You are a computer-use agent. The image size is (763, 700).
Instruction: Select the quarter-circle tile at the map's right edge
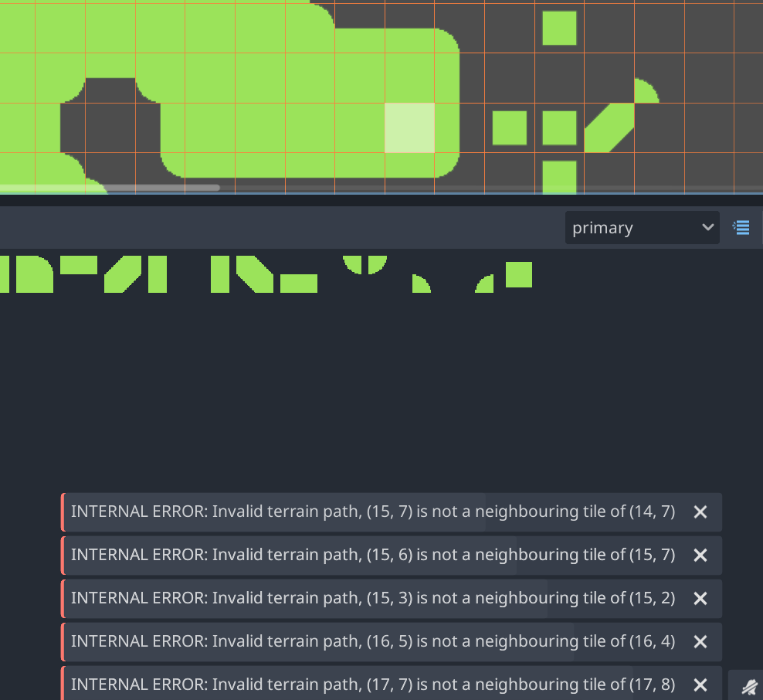[x=646, y=90]
